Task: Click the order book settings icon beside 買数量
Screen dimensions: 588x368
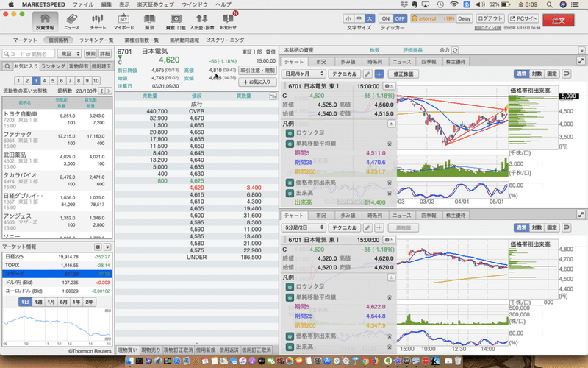Action: click(x=273, y=96)
